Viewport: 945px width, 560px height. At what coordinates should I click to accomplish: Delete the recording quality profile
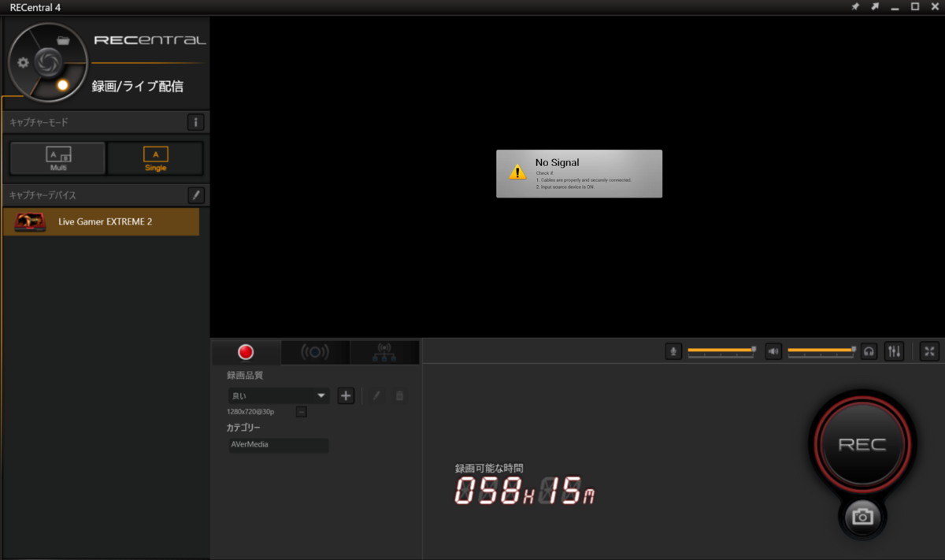[x=399, y=395]
